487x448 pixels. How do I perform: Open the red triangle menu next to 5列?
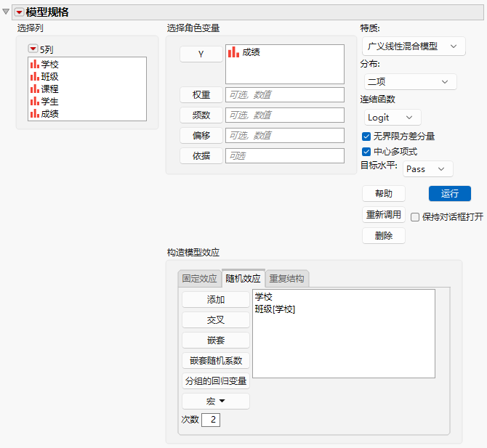click(33, 49)
